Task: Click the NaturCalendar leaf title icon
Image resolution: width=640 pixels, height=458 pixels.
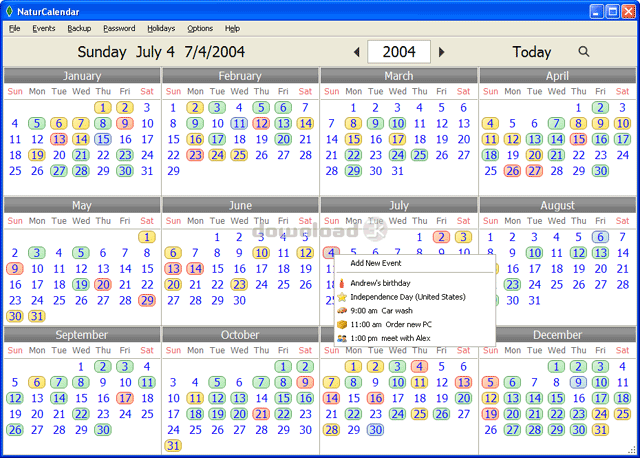Action: [x=9, y=11]
